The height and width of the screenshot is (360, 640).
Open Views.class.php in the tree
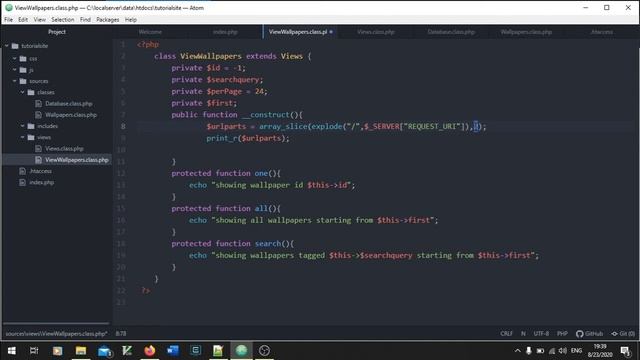64,149
